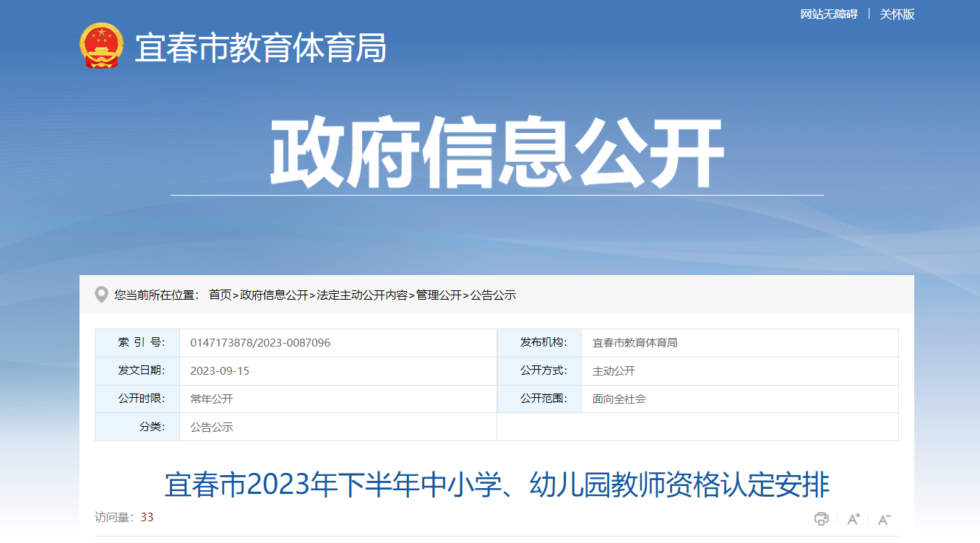Viewport: 980px width, 543px height.
Task: Click the visit count 33
Action: [147, 517]
